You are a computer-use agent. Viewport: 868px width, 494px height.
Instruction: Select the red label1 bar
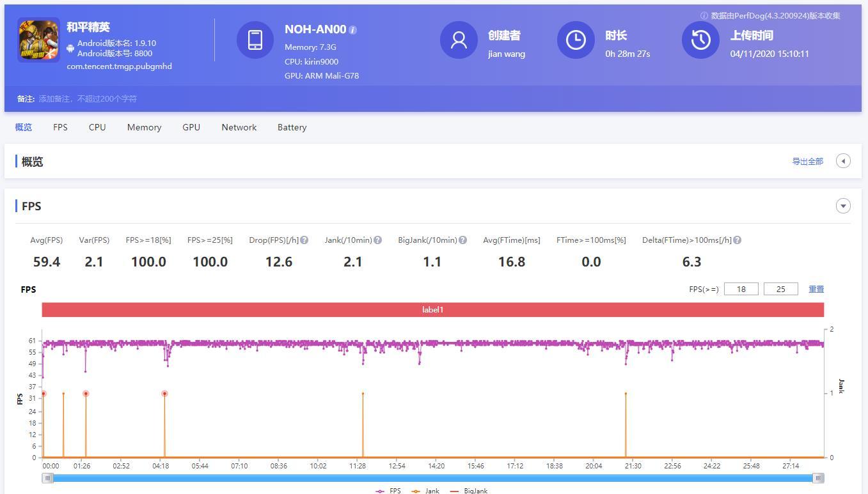pyautogui.click(x=433, y=310)
